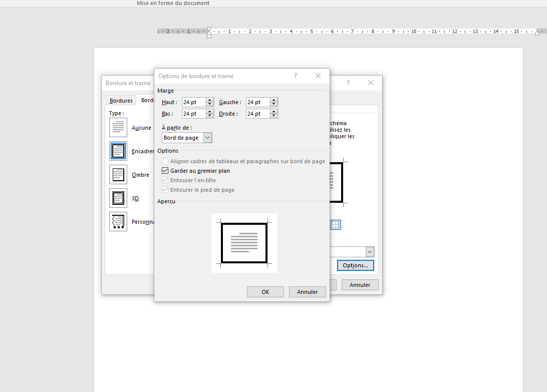Toggle Entourer l'en-tête checkbox

coord(165,180)
